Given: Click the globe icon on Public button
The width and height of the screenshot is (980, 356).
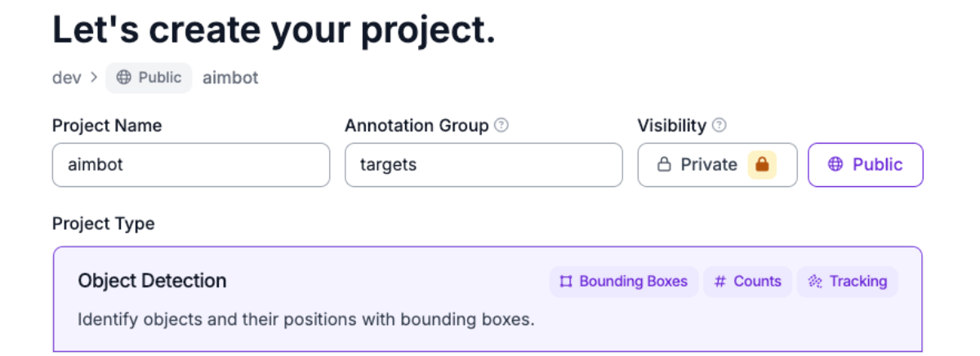Looking at the screenshot, I should pyautogui.click(x=835, y=165).
